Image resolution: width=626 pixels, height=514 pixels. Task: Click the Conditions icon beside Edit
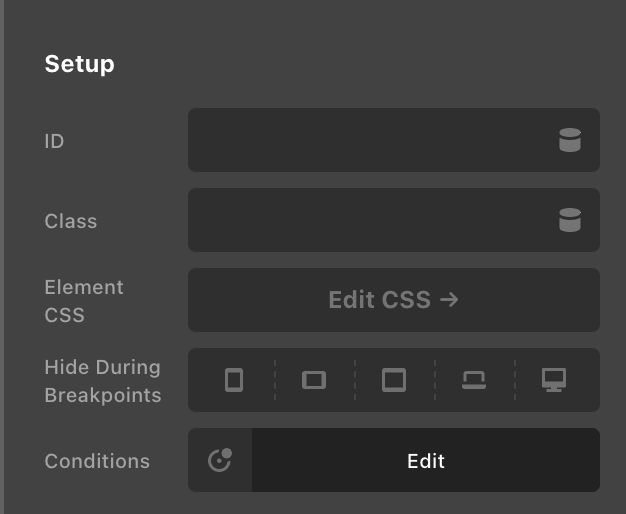tap(220, 460)
